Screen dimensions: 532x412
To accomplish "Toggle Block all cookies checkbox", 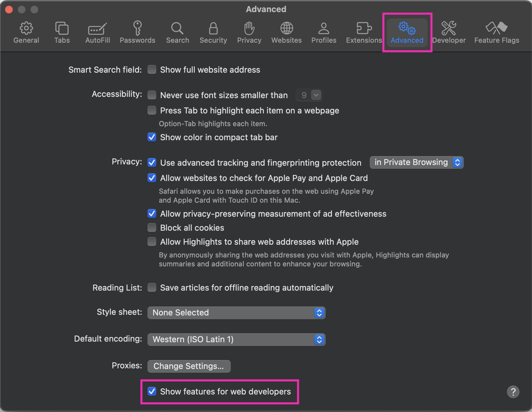I will coord(152,228).
